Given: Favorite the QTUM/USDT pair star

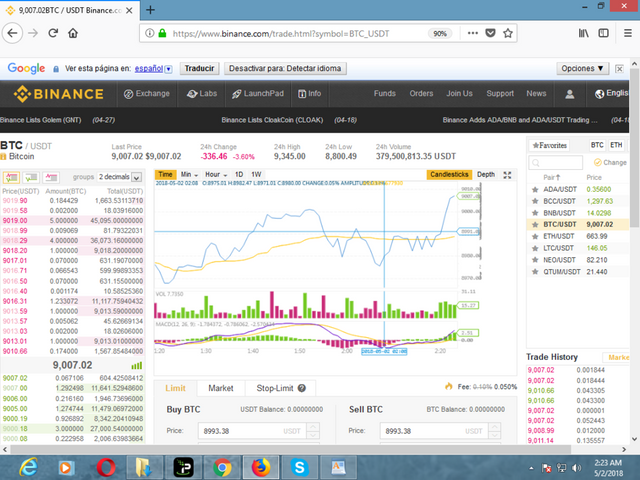Looking at the screenshot, I should 535,272.
